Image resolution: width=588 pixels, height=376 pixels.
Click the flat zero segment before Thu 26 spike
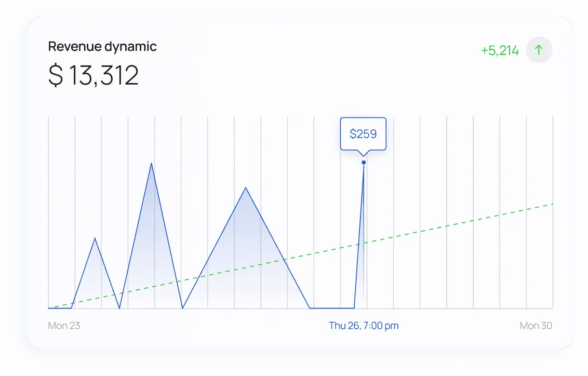[x=331, y=308]
